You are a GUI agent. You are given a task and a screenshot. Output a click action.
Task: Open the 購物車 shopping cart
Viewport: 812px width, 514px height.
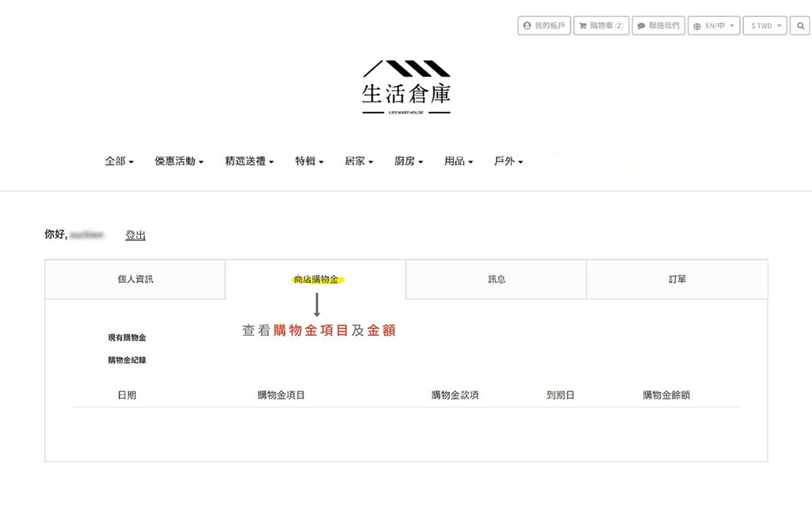point(601,26)
